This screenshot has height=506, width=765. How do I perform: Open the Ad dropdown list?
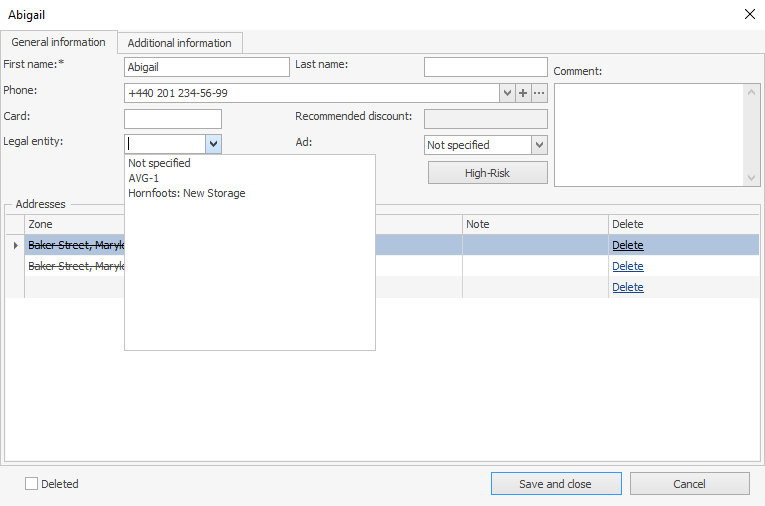coord(539,145)
